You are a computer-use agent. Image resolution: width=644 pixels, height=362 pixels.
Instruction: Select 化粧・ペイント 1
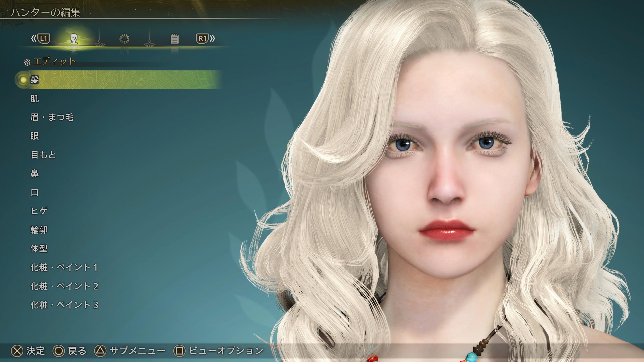coord(64,267)
